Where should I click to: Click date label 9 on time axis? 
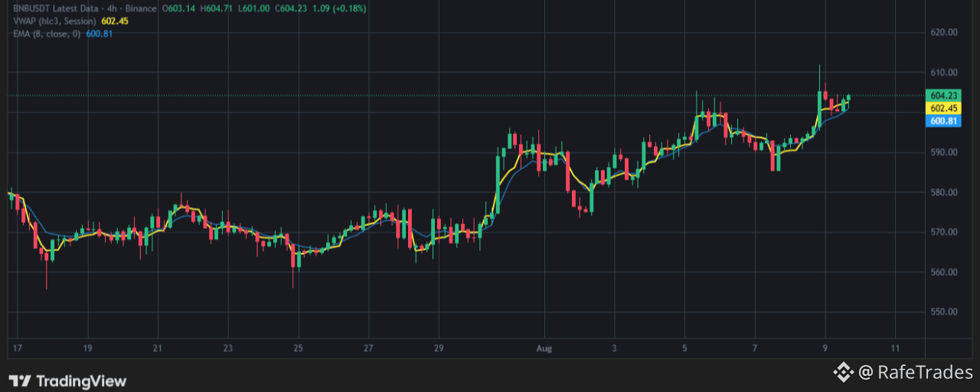point(825,348)
